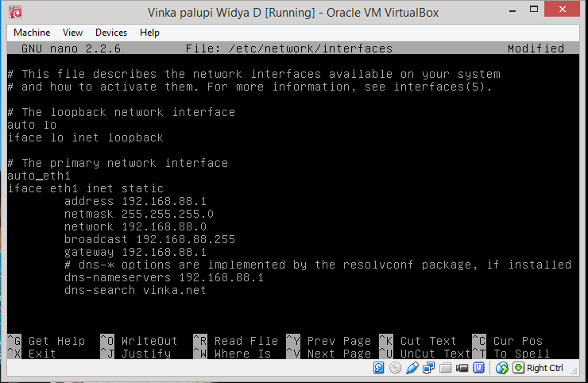Click the ^C Cur Pos shortcut
Image resolution: width=588 pixels, height=383 pixels.
pyautogui.click(x=508, y=341)
